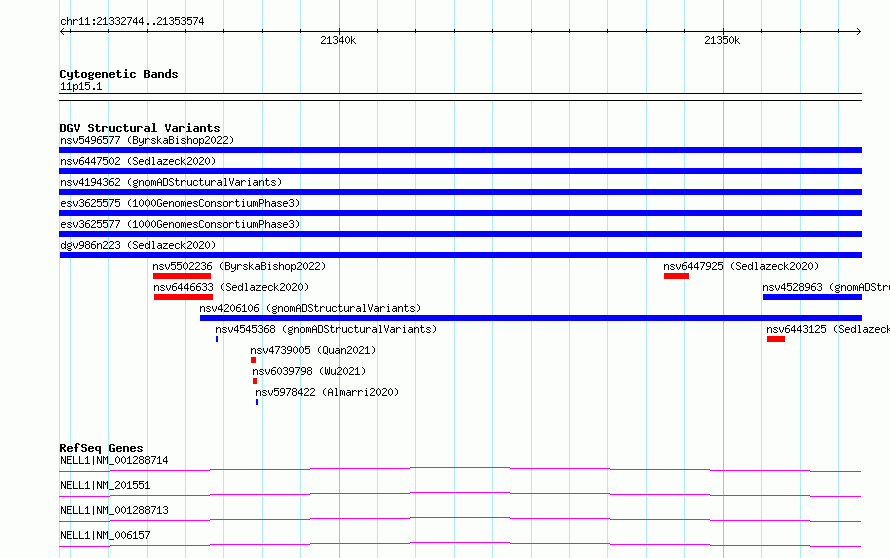Open nsv4194362 gnomADStructuralVariants label
The width and height of the screenshot is (890, 558).
171,182
